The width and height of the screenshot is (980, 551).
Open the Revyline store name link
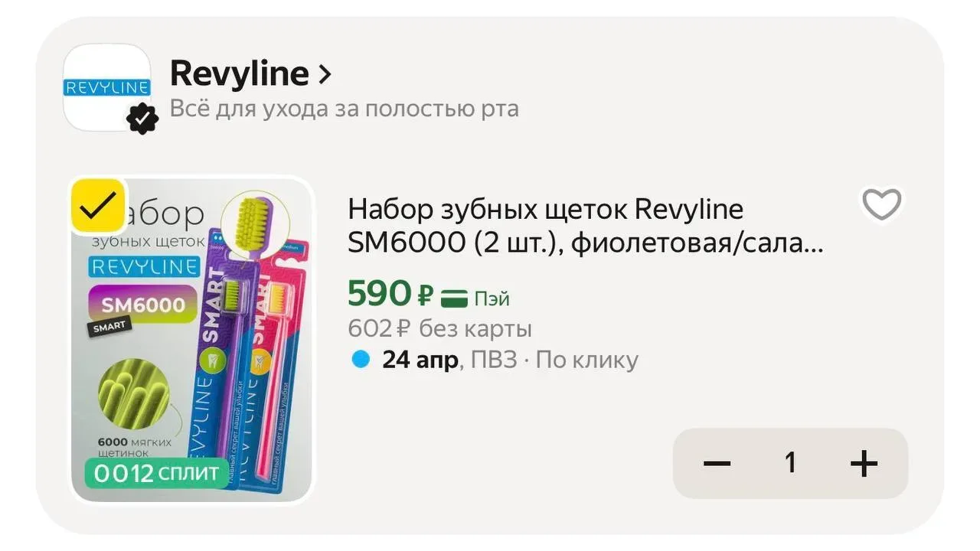click(x=239, y=73)
